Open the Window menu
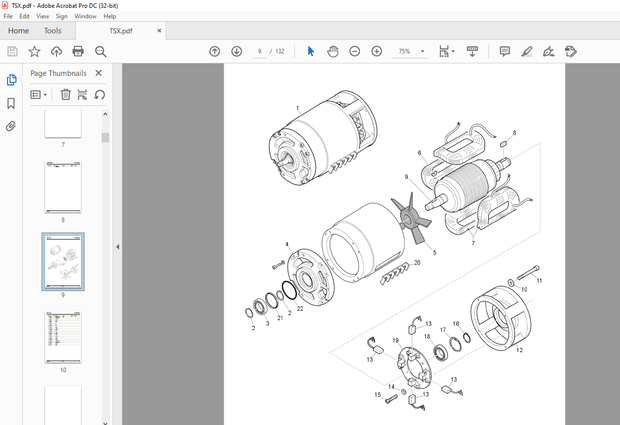The width and height of the screenshot is (620, 425). tap(85, 16)
